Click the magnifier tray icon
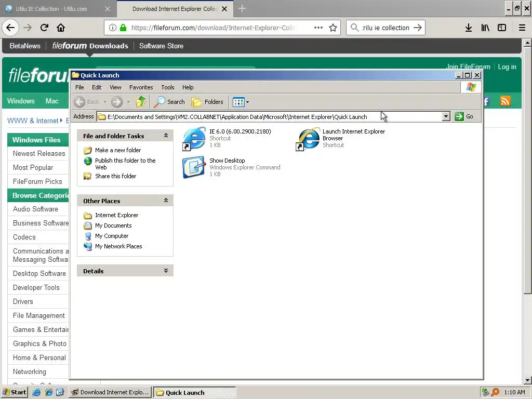 [495, 392]
